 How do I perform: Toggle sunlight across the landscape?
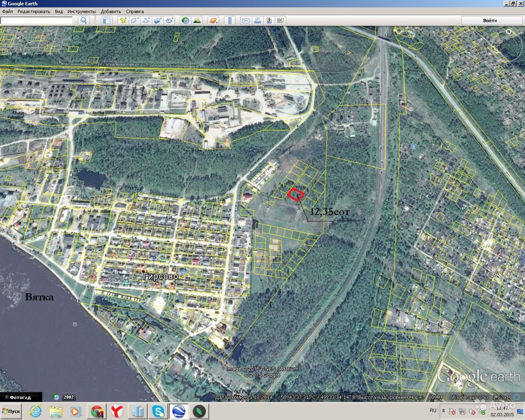click(x=197, y=20)
